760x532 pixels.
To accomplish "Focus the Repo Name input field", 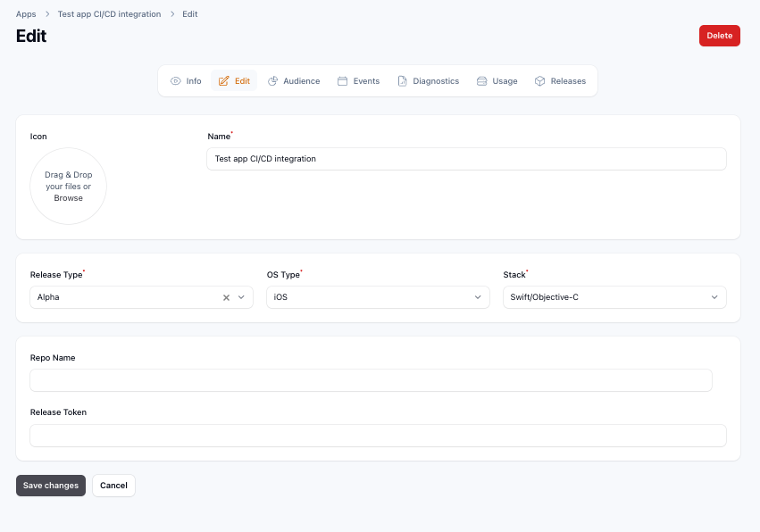I will click(371, 380).
